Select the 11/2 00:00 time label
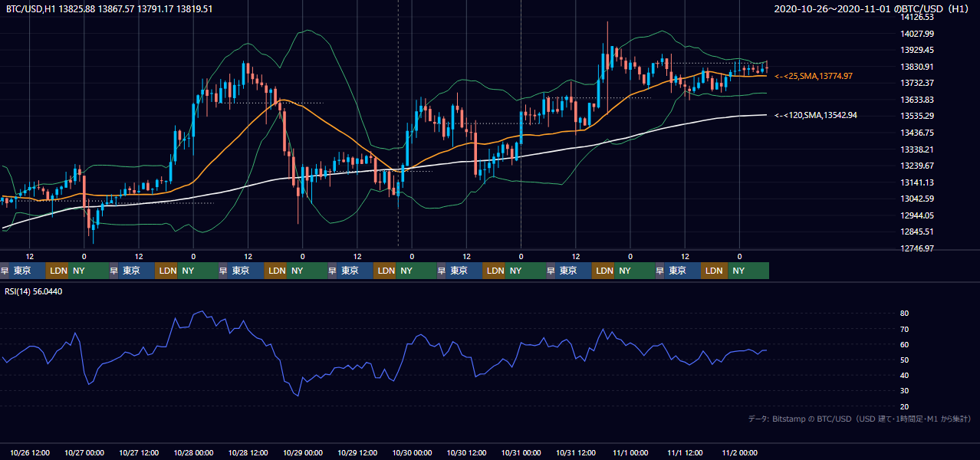The width and height of the screenshot is (980, 460). pos(739,452)
